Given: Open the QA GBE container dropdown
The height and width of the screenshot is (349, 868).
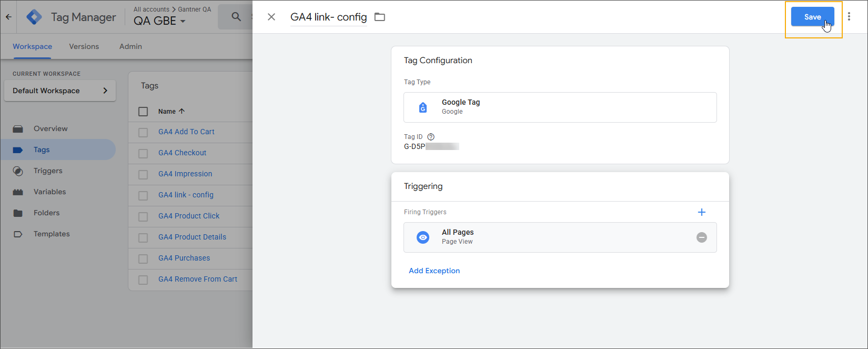Looking at the screenshot, I should tap(159, 21).
